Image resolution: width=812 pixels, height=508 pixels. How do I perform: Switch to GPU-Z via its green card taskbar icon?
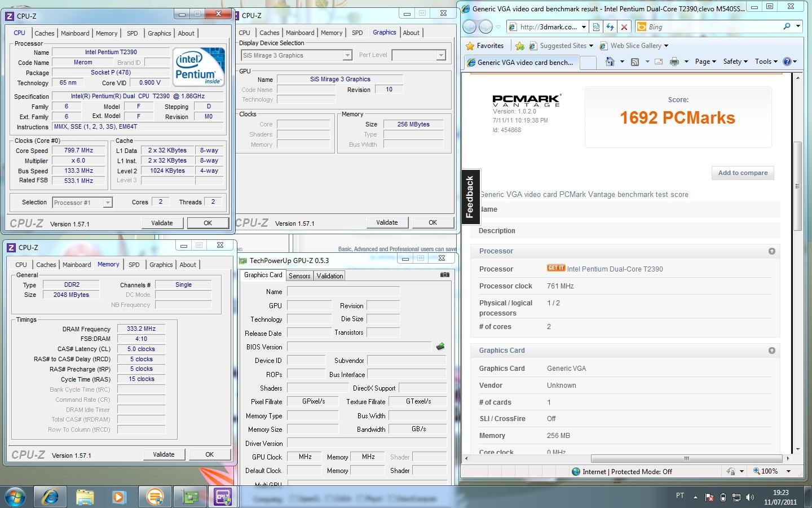pos(190,497)
